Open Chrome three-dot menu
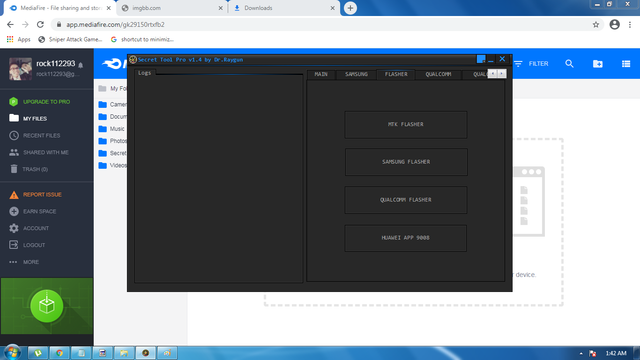Viewport: 640px width, 360px height. click(x=630, y=24)
